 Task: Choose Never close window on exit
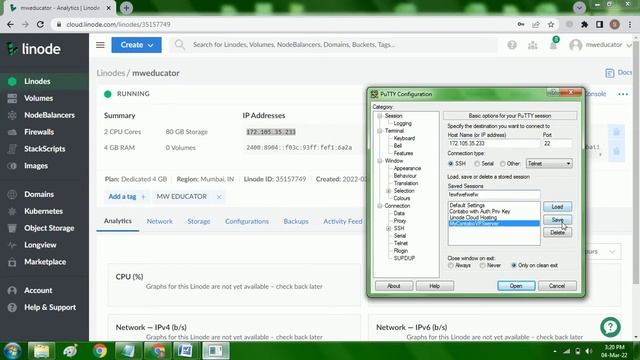point(482,266)
